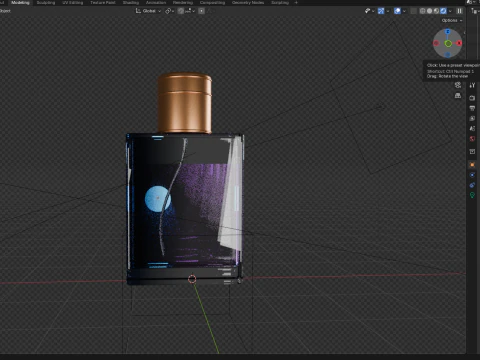Open the Outliner display mode dropdown
Screen dimensions: 480x360
(x=475, y=11)
